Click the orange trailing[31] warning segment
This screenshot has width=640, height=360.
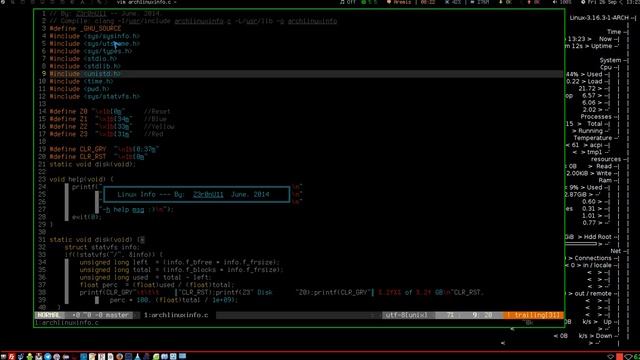[x=534, y=315]
